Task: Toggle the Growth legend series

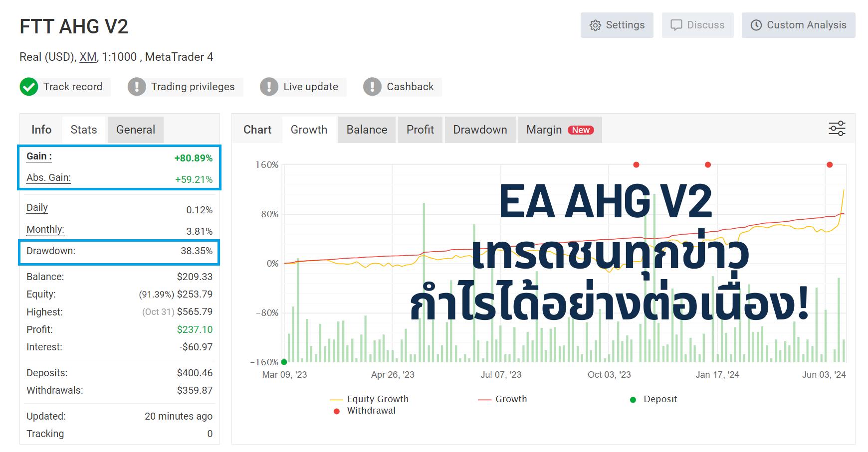Action: tap(503, 399)
